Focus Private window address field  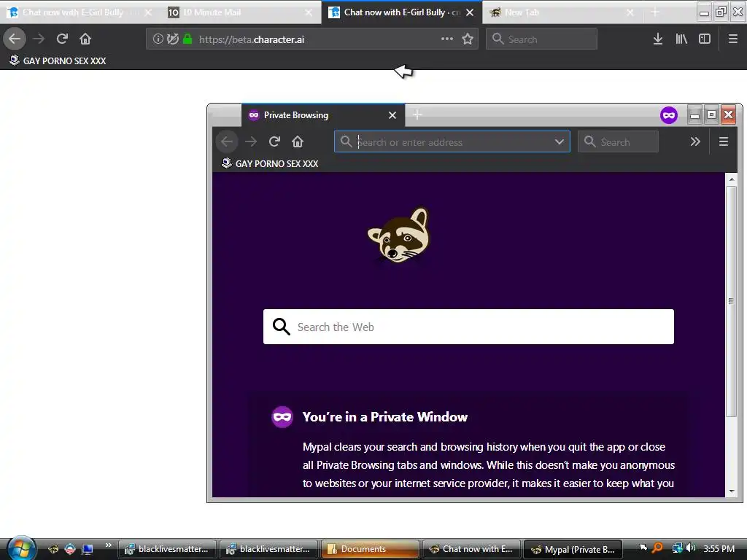point(452,141)
